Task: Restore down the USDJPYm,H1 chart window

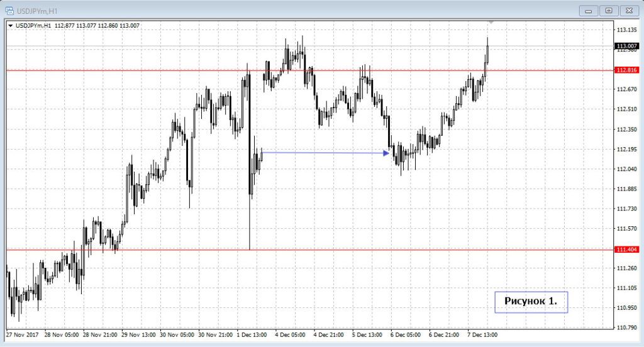Action: pyautogui.click(x=608, y=10)
